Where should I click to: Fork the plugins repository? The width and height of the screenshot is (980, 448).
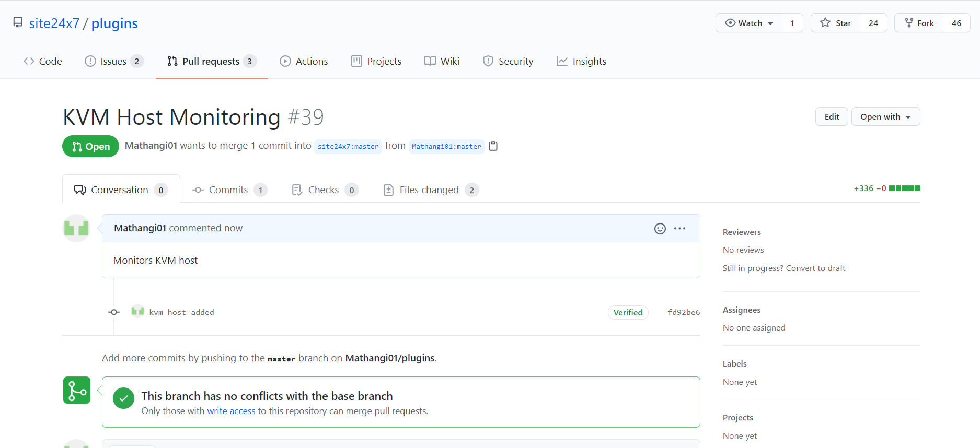click(x=919, y=23)
